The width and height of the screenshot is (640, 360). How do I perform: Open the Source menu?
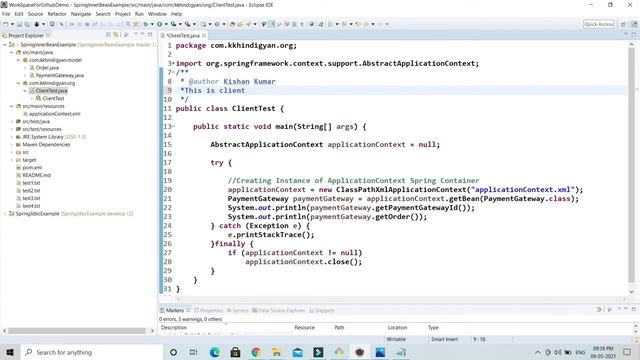35,14
